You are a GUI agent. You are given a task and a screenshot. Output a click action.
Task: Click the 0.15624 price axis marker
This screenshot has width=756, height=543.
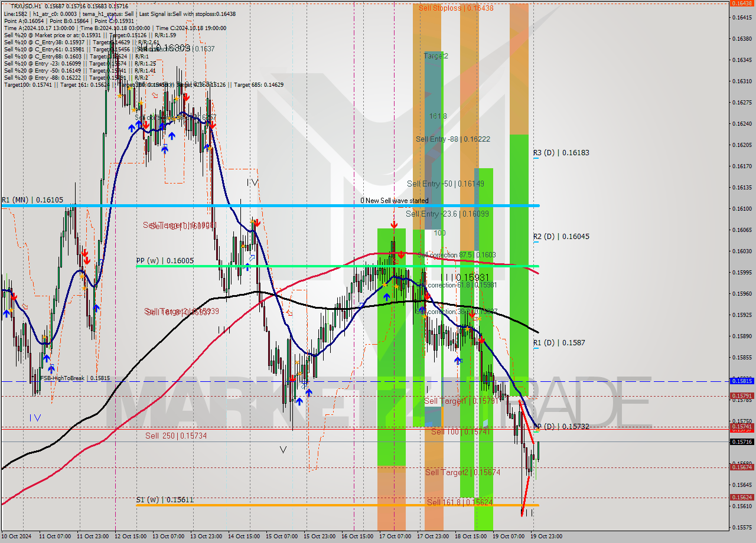(741, 498)
